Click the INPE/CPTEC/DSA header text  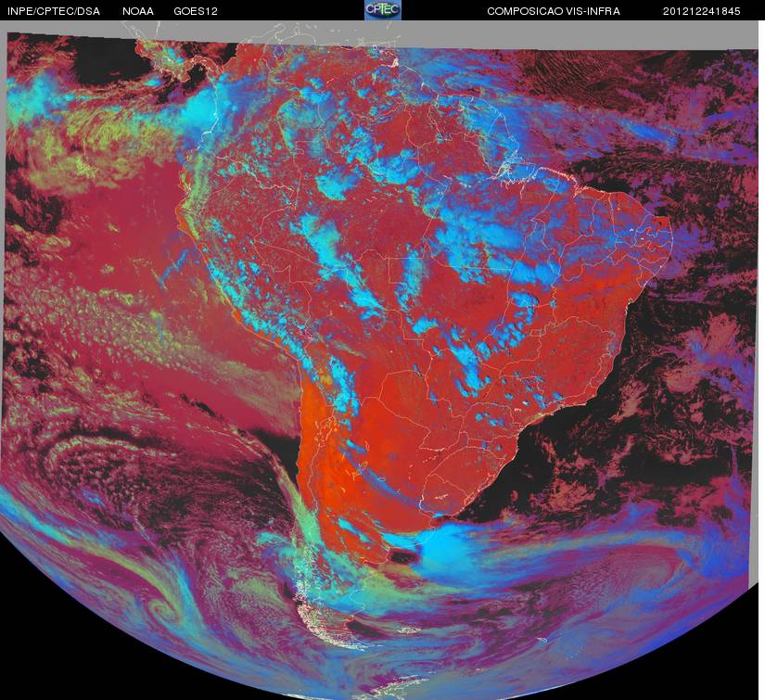click(54, 11)
